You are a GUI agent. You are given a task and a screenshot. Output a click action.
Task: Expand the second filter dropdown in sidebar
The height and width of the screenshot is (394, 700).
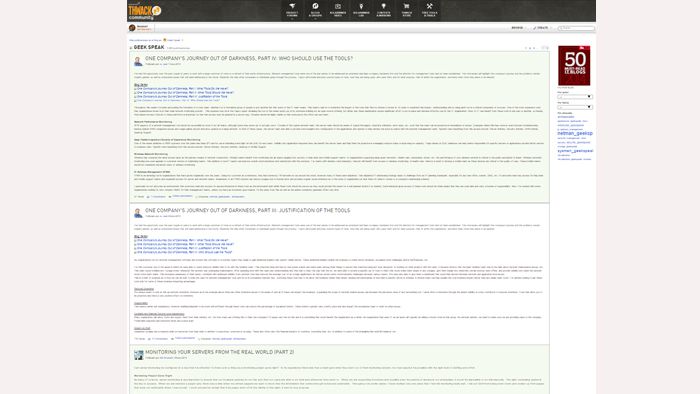(x=575, y=107)
